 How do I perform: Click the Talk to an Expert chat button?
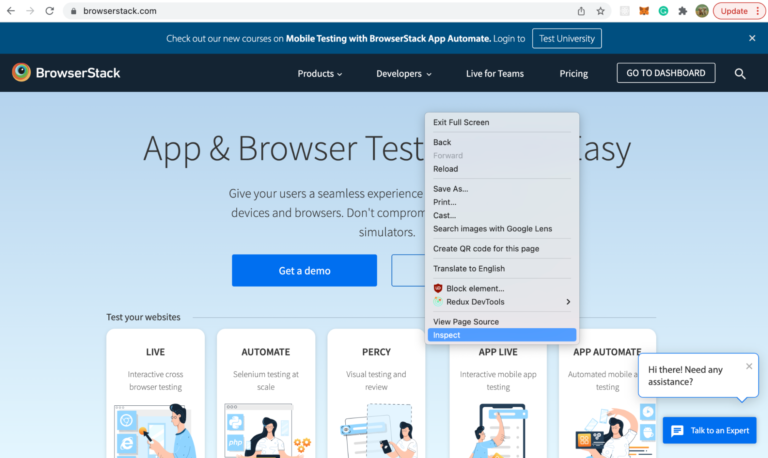(710, 431)
